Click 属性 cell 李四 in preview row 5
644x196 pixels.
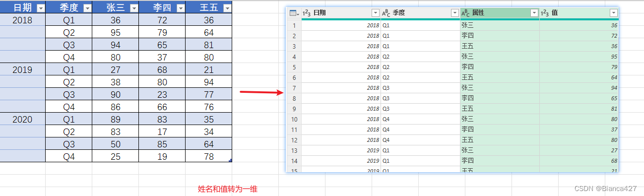pyautogui.click(x=500, y=67)
